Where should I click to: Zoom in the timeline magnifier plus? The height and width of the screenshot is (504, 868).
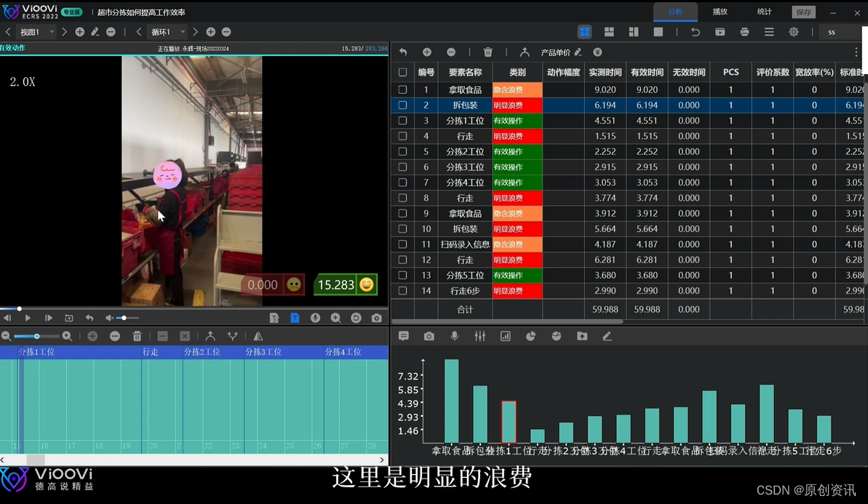tap(67, 337)
